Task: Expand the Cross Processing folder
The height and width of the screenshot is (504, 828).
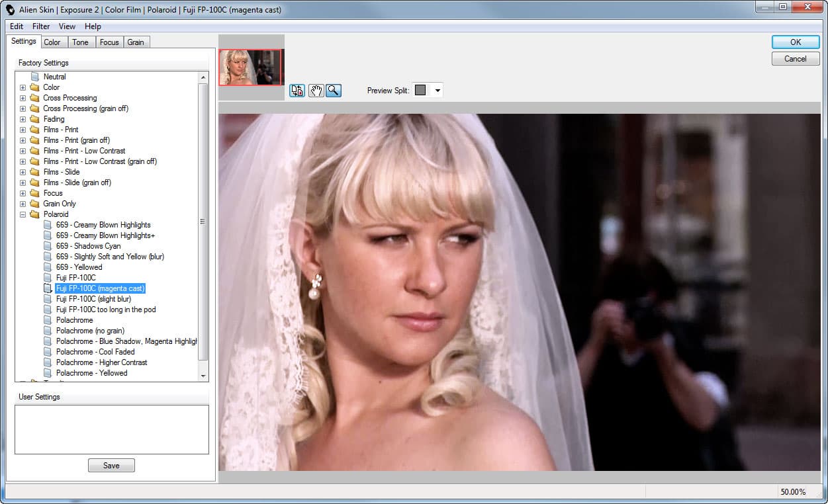Action: tap(23, 98)
